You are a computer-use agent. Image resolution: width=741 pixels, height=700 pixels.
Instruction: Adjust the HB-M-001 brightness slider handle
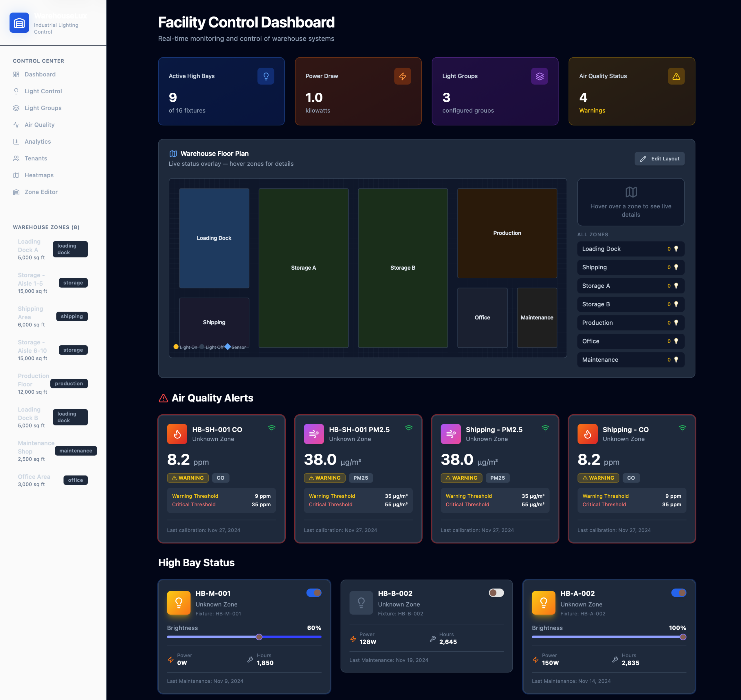click(259, 637)
